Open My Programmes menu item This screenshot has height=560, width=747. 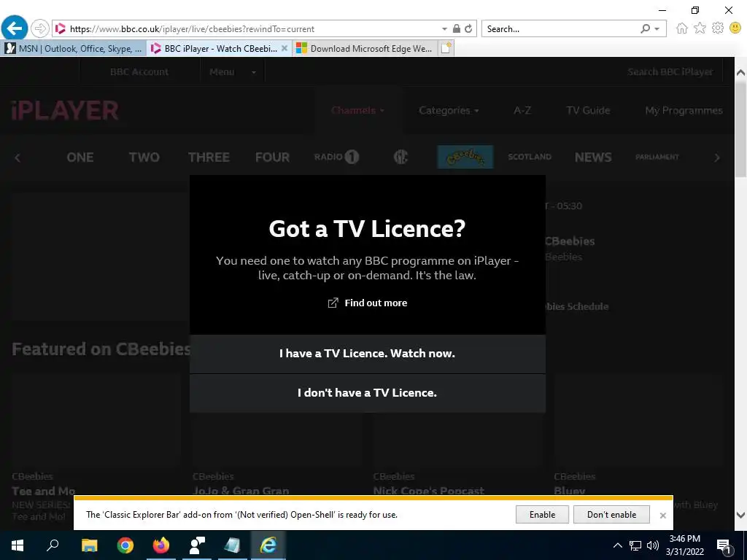(684, 111)
